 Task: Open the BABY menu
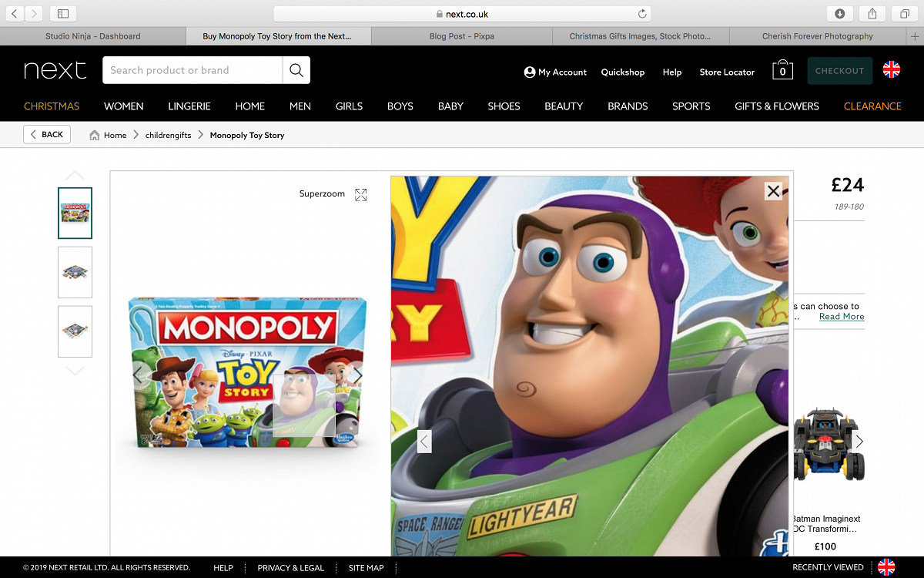tap(450, 106)
